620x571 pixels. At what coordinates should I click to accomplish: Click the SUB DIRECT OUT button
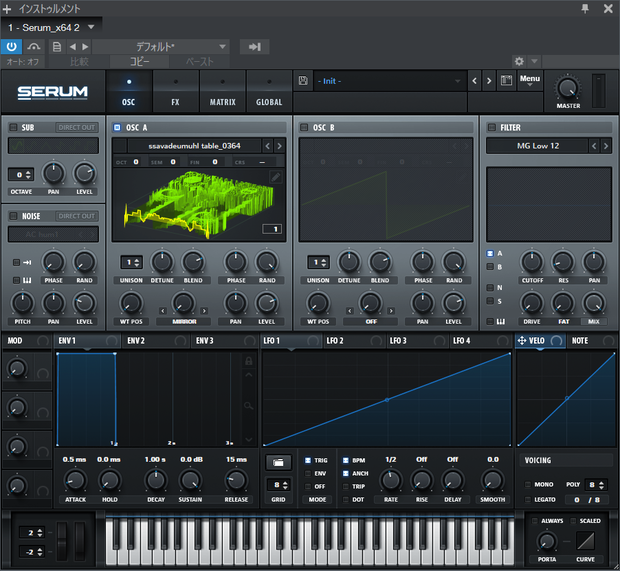click(x=77, y=127)
